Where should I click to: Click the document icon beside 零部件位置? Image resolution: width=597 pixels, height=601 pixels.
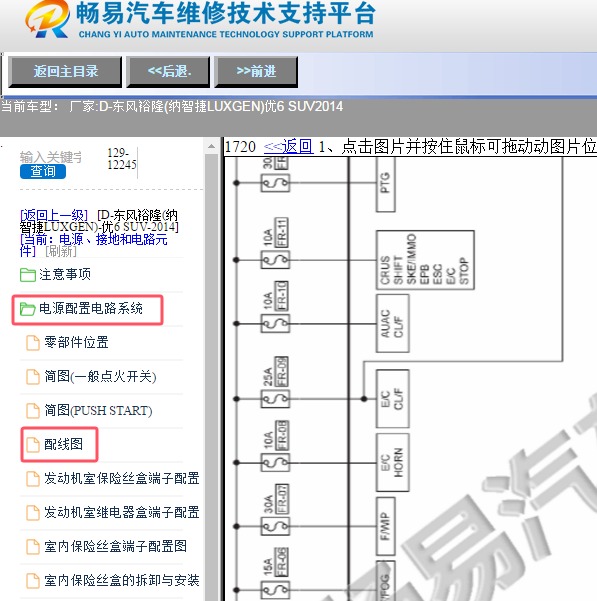tap(33, 343)
